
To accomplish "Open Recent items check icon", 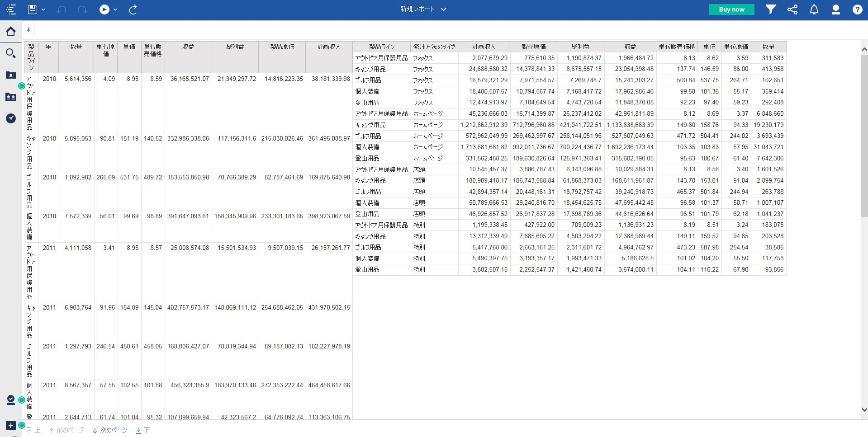I will pos(11,118).
